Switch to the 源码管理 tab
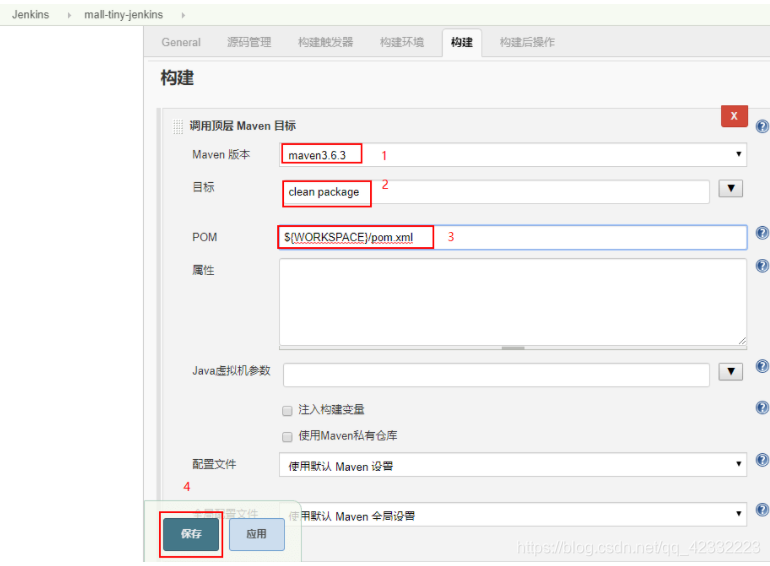 pos(249,42)
